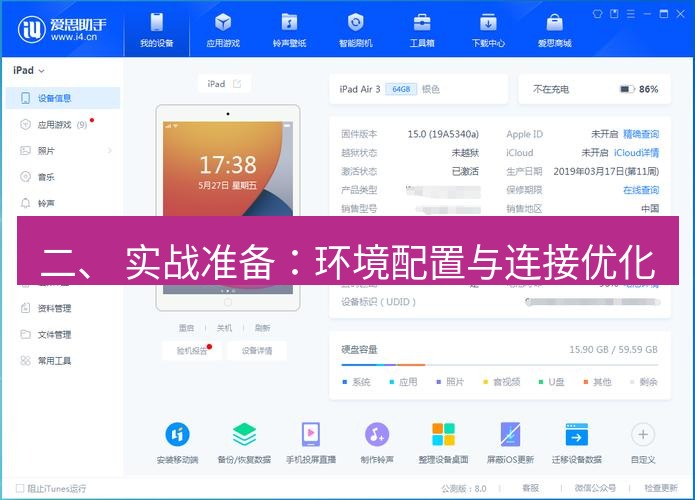Click the edit icon beside the iPad name
The image size is (695, 500).
point(237,84)
